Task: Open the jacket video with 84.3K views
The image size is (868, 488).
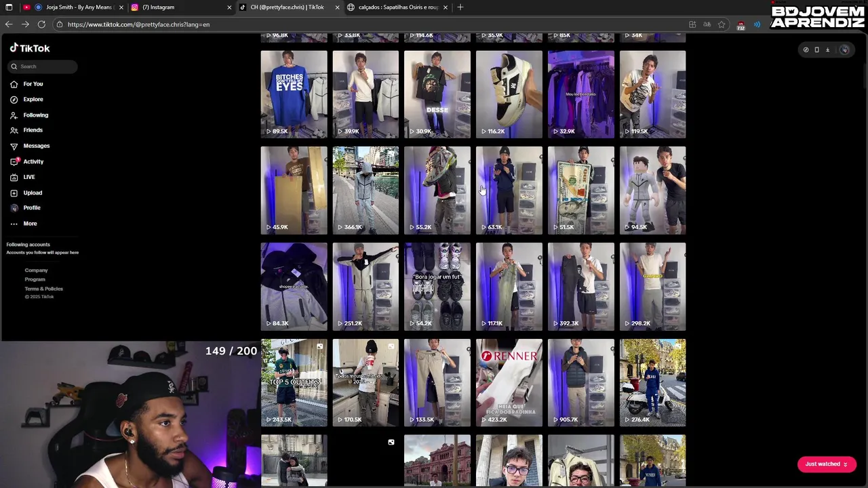Action: (x=294, y=287)
